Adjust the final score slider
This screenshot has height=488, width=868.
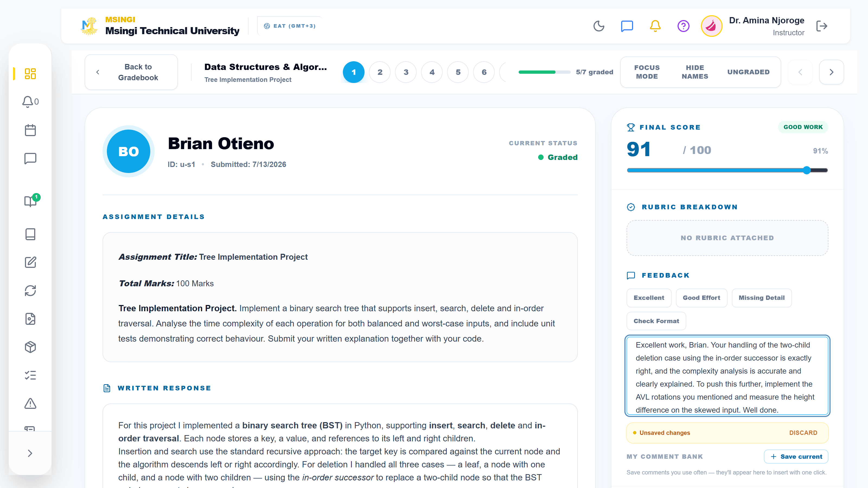[727, 170]
